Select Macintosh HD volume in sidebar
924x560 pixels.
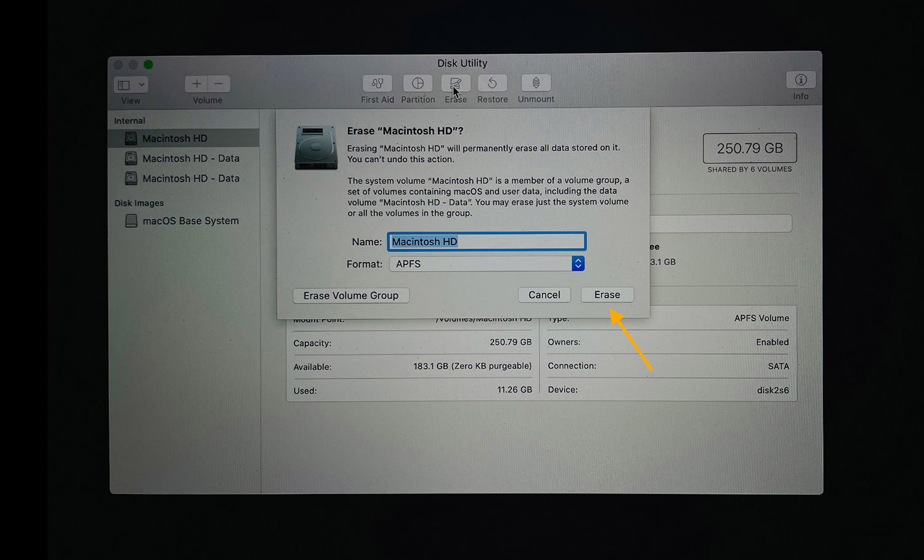click(x=184, y=138)
